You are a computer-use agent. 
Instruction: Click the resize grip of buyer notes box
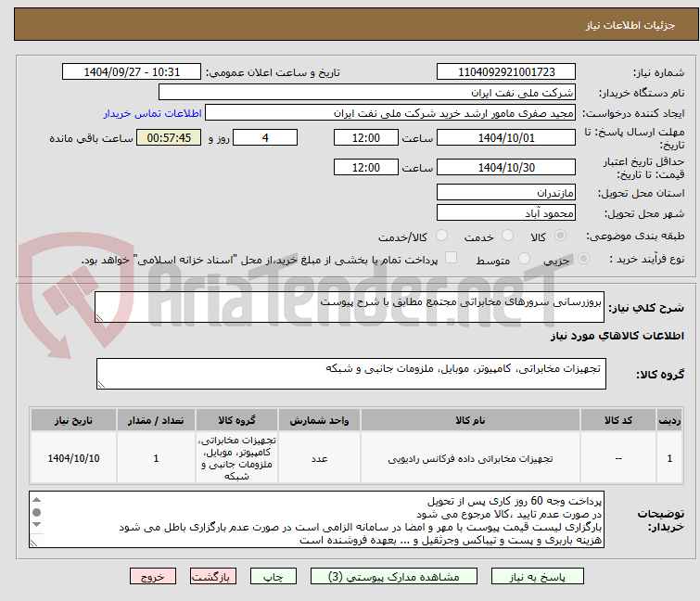[x=34, y=543]
